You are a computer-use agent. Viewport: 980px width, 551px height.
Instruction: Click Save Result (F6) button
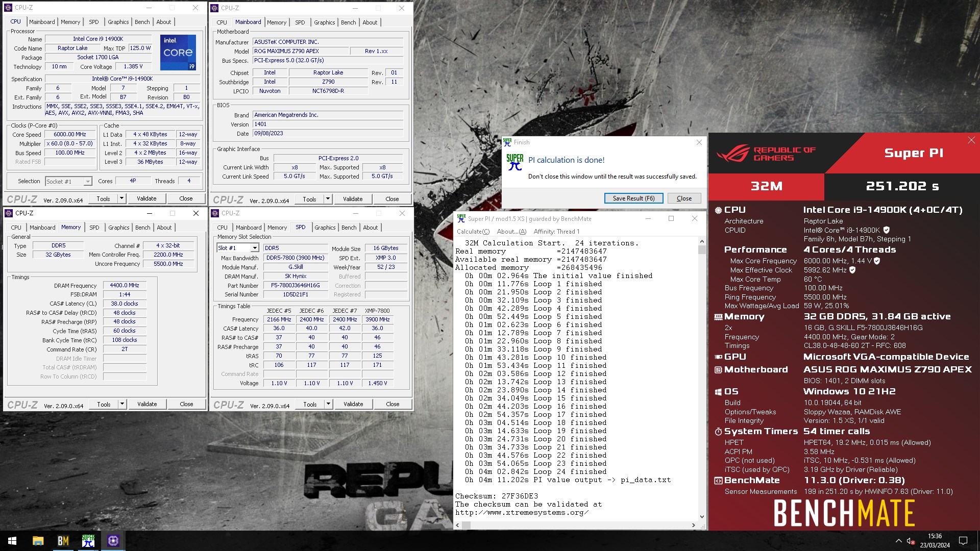click(633, 198)
